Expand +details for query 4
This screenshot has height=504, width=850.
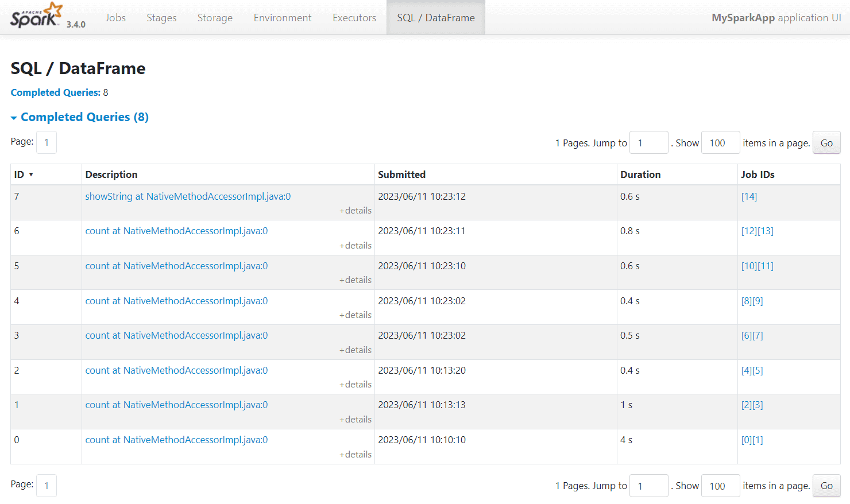point(356,315)
